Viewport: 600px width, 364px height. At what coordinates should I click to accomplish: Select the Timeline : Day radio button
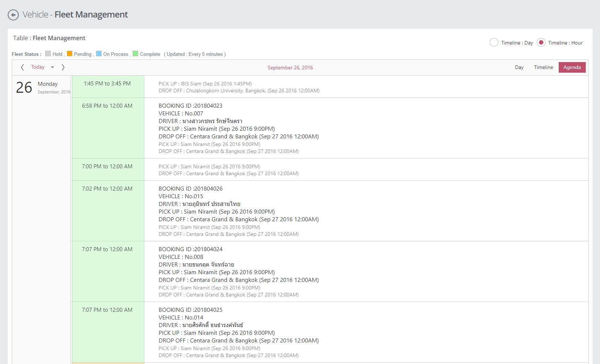494,43
